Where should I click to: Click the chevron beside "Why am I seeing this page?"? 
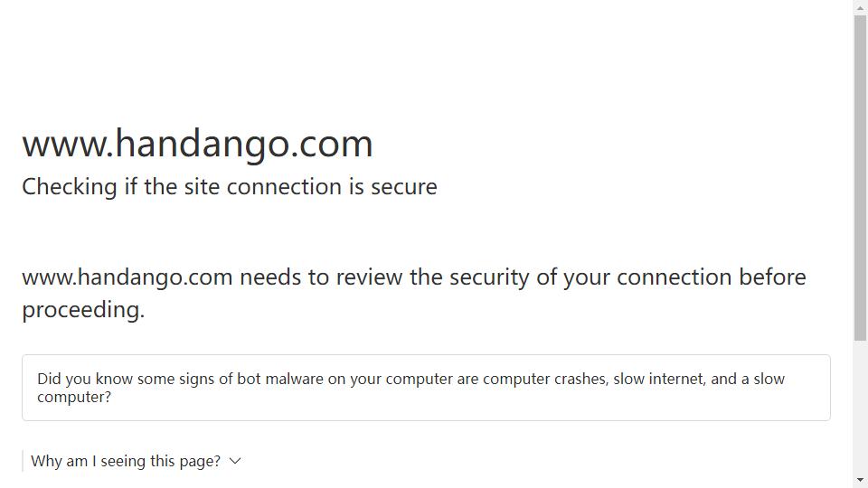coord(235,461)
